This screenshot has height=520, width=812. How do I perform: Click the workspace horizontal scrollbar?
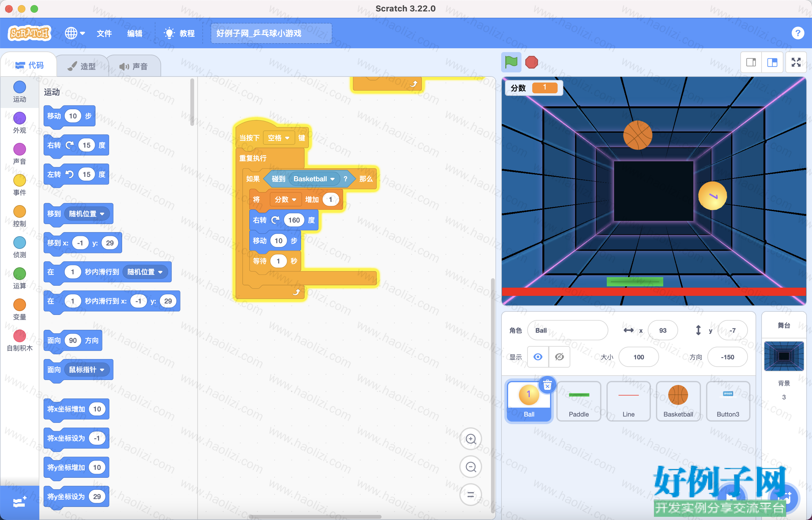[315, 517]
